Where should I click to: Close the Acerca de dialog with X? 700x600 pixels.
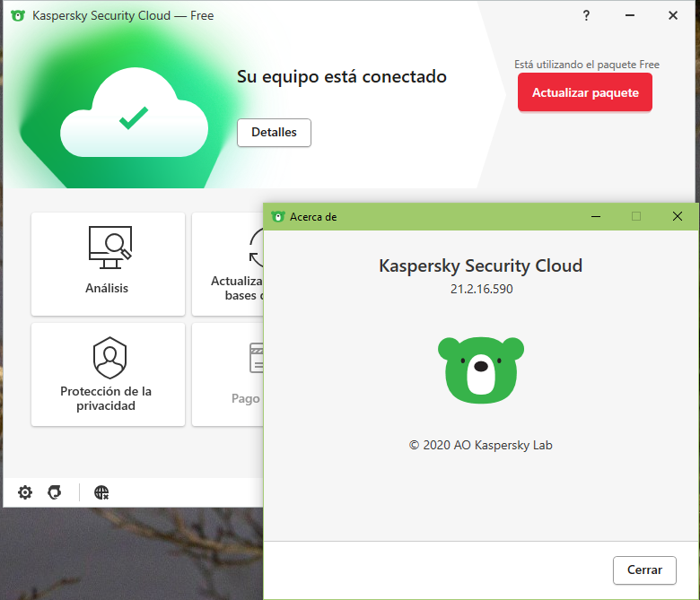pos(678,216)
